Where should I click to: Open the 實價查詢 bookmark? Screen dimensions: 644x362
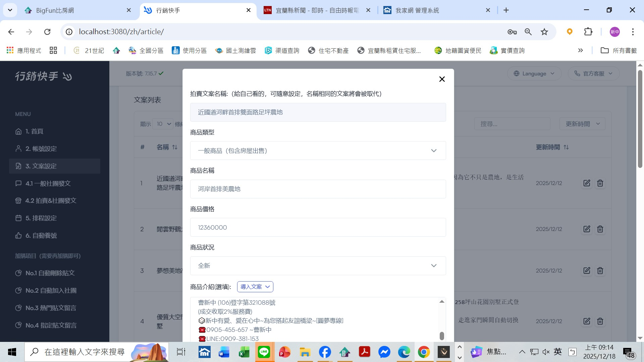[x=507, y=50]
